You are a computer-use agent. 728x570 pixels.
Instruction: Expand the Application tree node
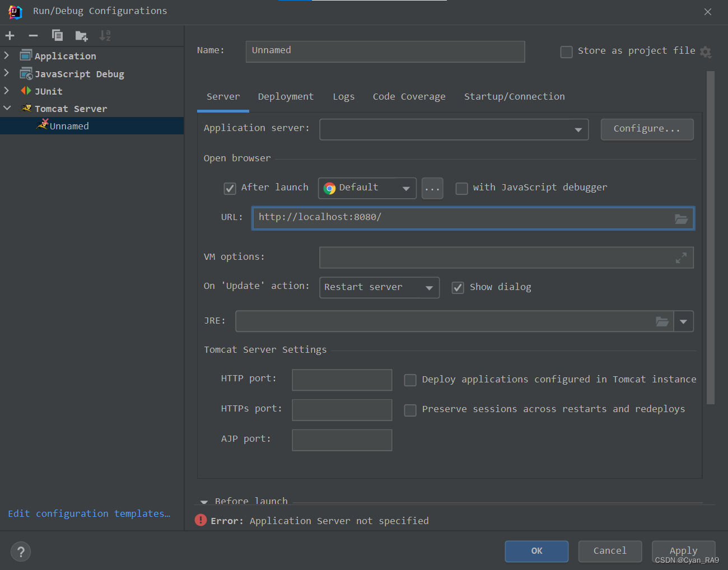click(x=7, y=55)
